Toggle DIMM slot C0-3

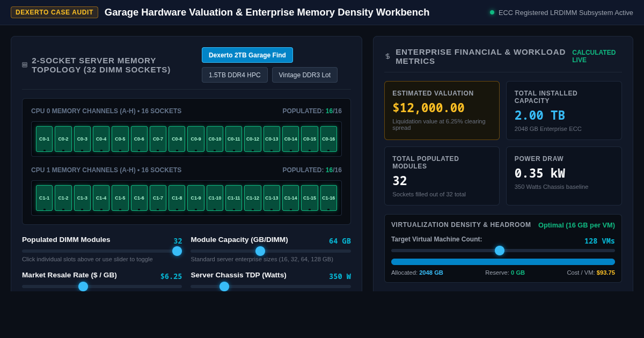82,139
